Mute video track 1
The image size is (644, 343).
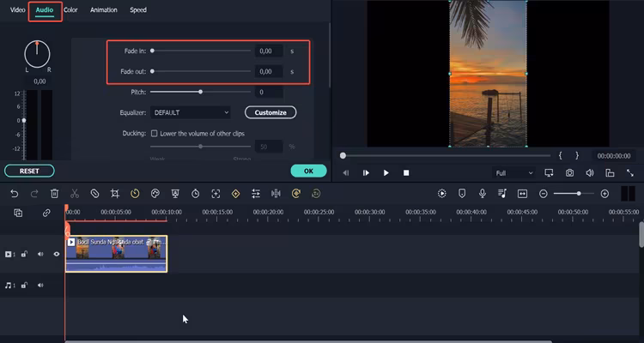[x=40, y=254]
